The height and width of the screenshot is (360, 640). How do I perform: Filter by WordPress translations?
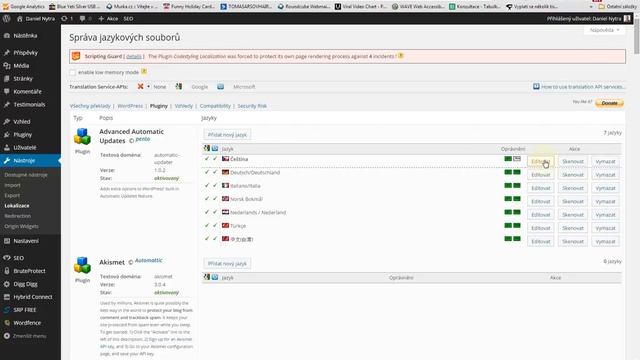[x=130, y=106]
